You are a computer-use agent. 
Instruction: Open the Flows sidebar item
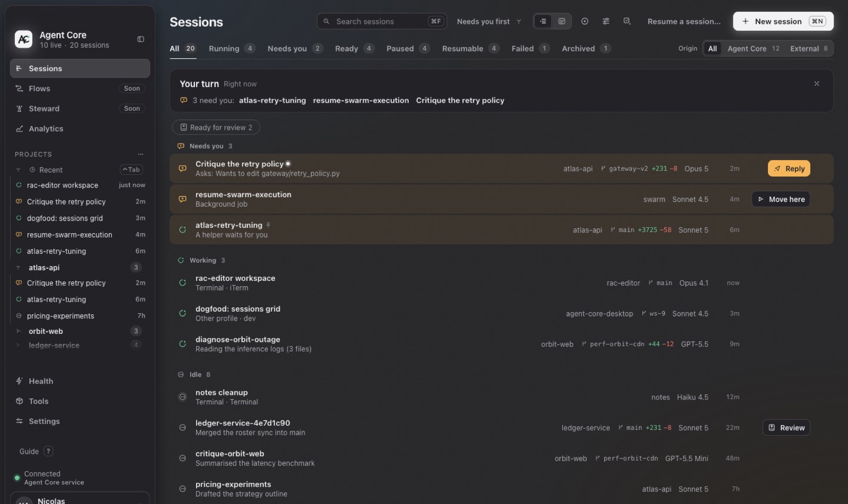80,89
